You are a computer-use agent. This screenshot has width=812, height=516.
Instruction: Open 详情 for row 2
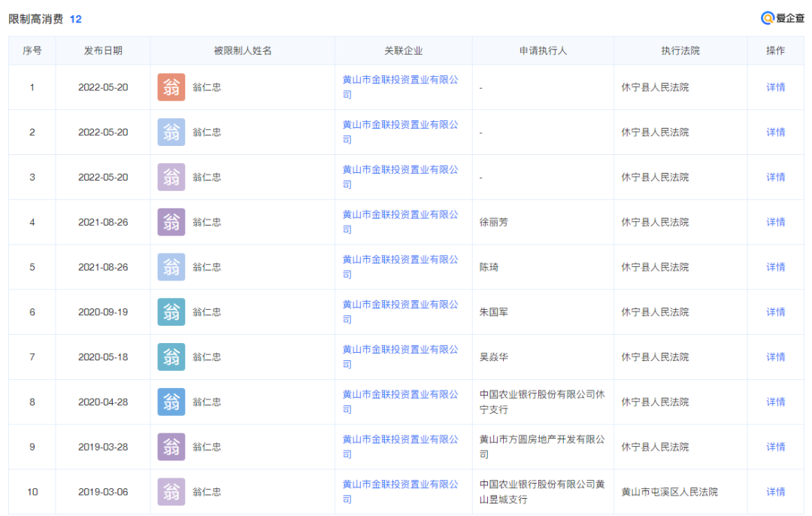776,132
